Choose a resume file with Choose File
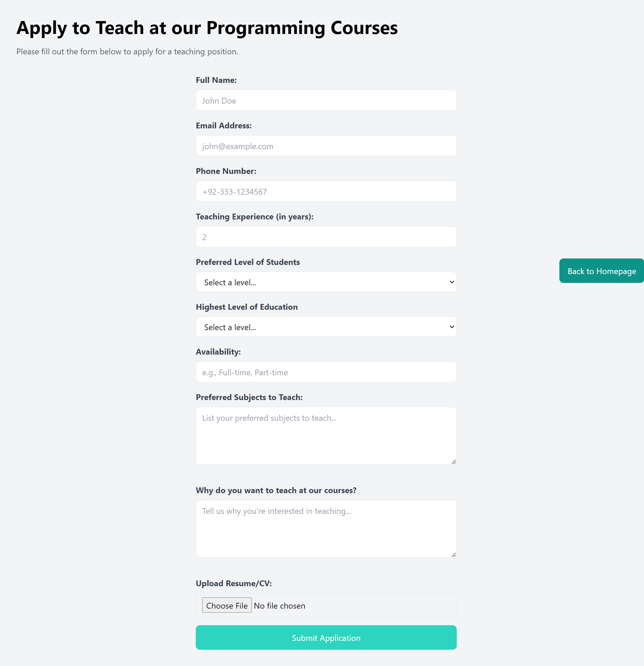Image resolution: width=644 pixels, height=666 pixels. point(227,606)
